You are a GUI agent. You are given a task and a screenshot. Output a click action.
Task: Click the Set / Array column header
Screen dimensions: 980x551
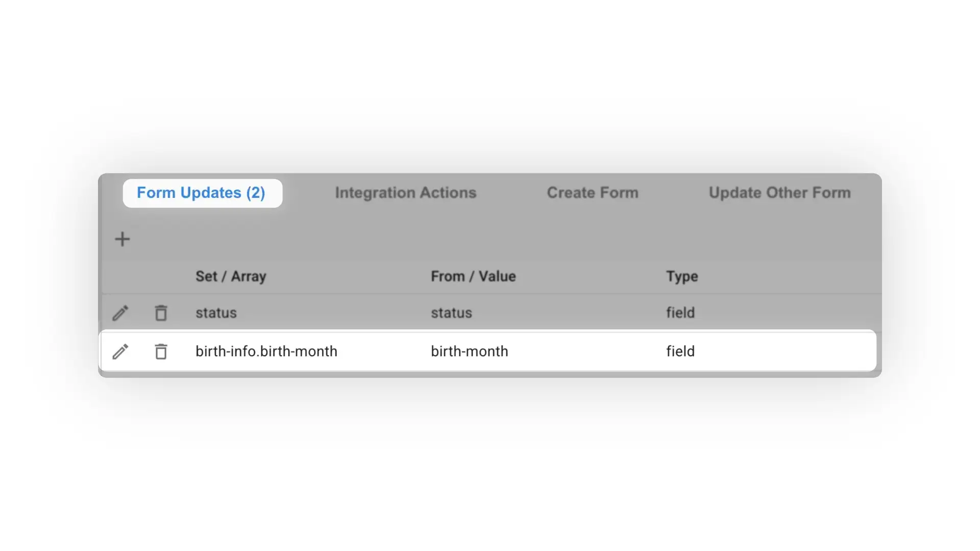[231, 276]
